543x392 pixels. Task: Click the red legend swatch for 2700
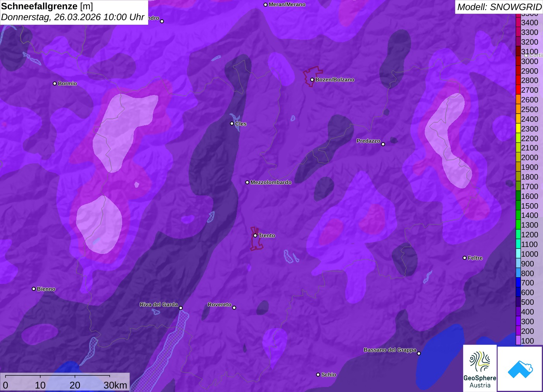click(518, 90)
